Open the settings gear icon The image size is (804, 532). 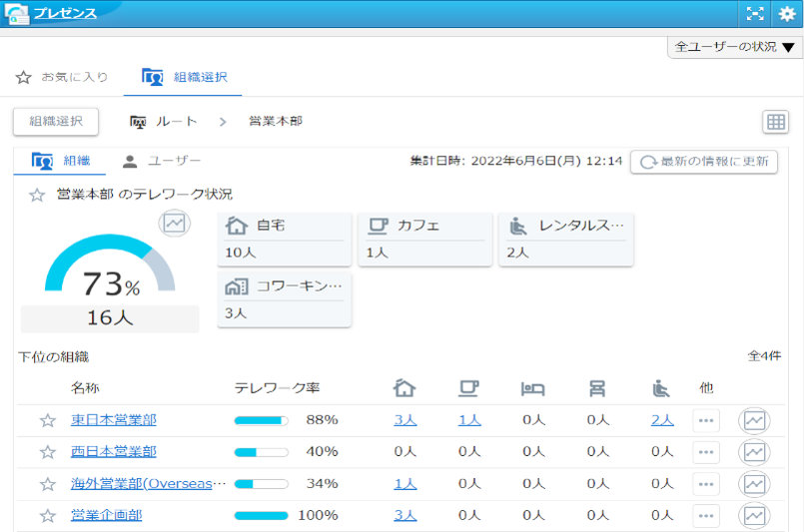click(787, 14)
